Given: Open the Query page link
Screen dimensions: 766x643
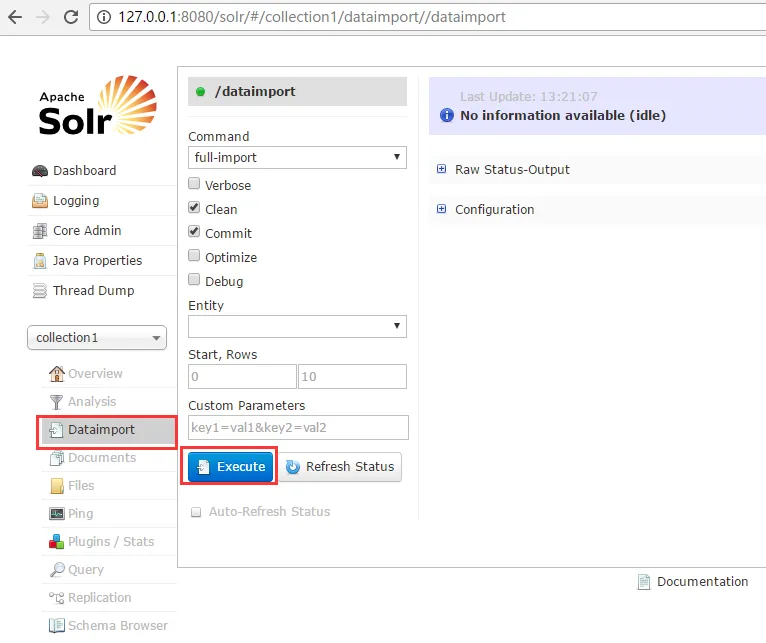Looking at the screenshot, I should click(86, 570).
